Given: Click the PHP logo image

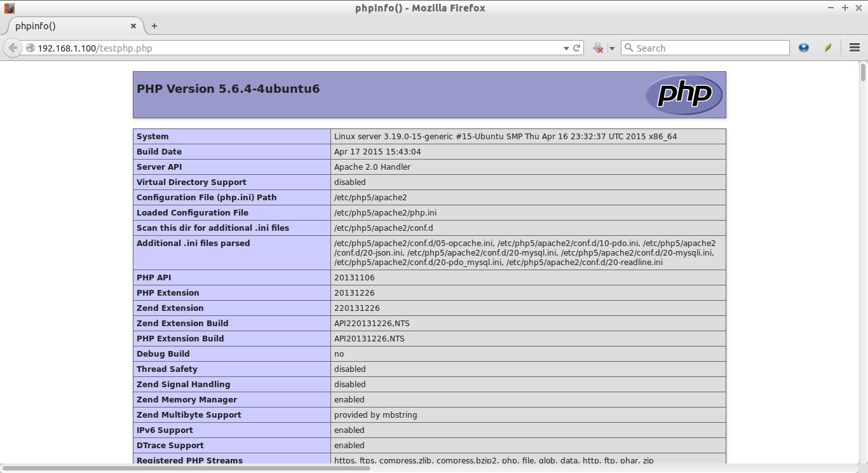Looking at the screenshot, I should point(684,95).
